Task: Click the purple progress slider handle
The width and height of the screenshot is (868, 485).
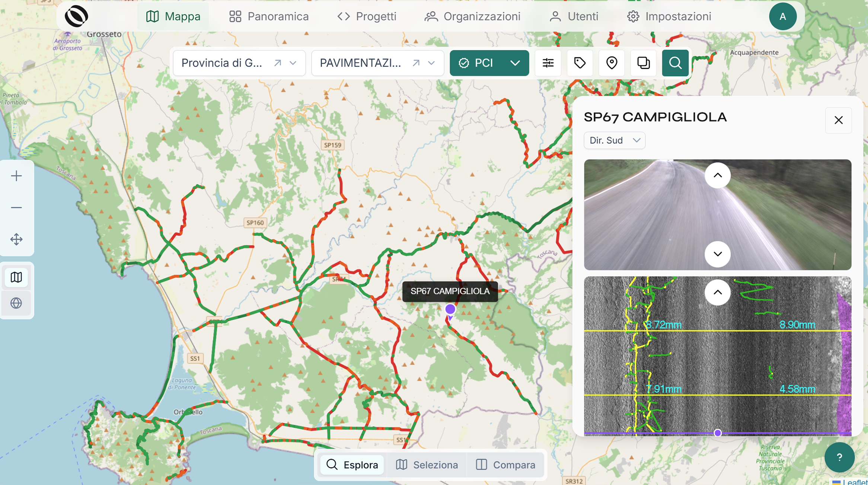Action: (x=718, y=433)
